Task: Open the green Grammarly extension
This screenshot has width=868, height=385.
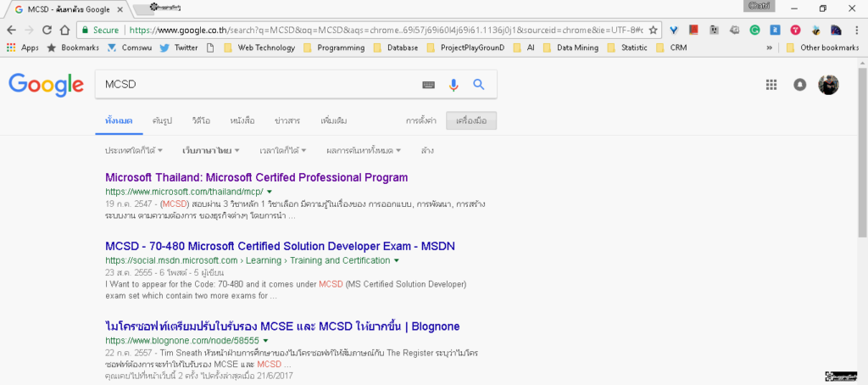Action: click(755, 31)
